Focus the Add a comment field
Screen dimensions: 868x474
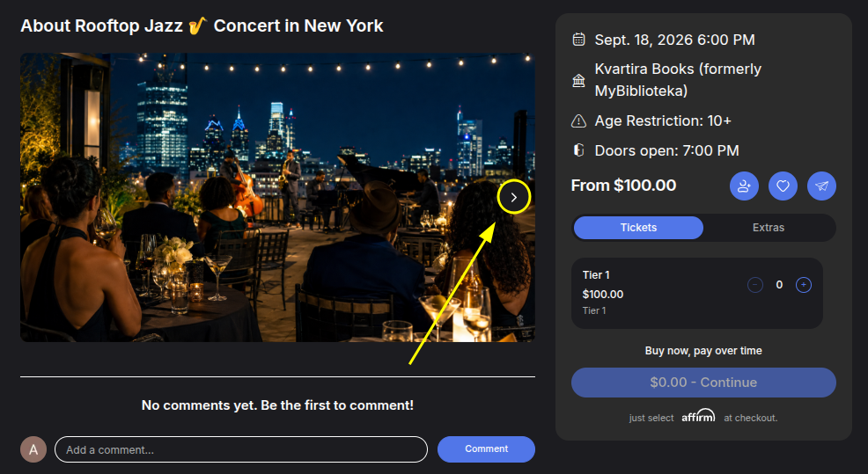(241, 449)
